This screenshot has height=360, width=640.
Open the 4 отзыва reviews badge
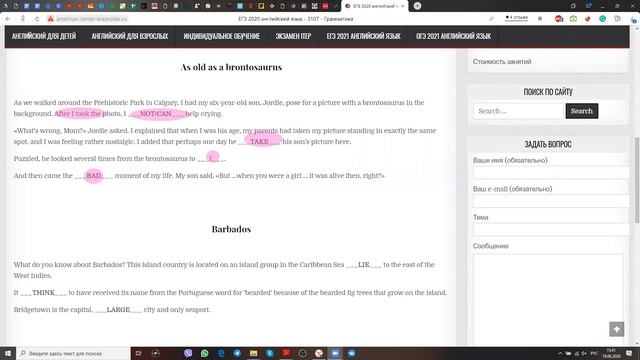[516, 18]
